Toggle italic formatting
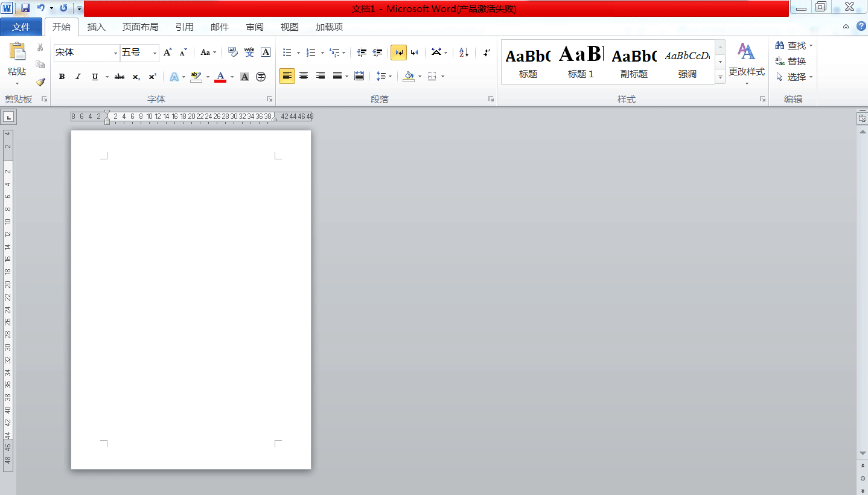Image resolution: width=868 pixels, height=495 pixels. (x=78, y=77)
